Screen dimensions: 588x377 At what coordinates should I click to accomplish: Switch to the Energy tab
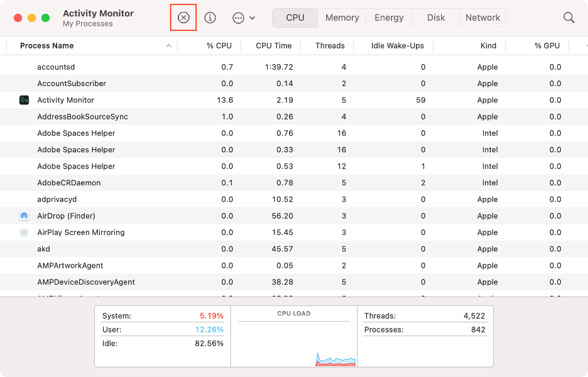[389, 18]
